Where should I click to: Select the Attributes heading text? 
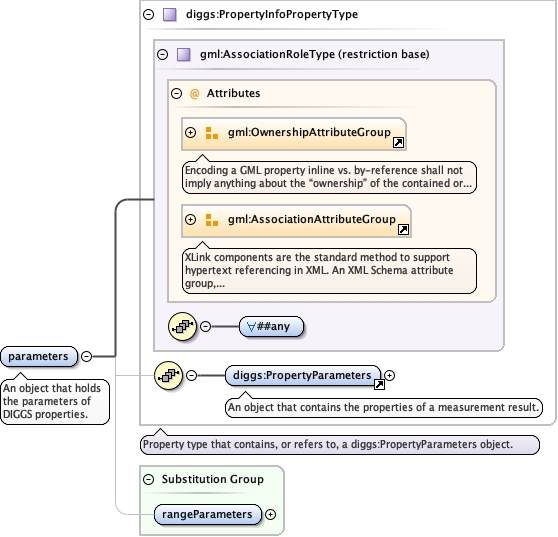coord(233,93)
